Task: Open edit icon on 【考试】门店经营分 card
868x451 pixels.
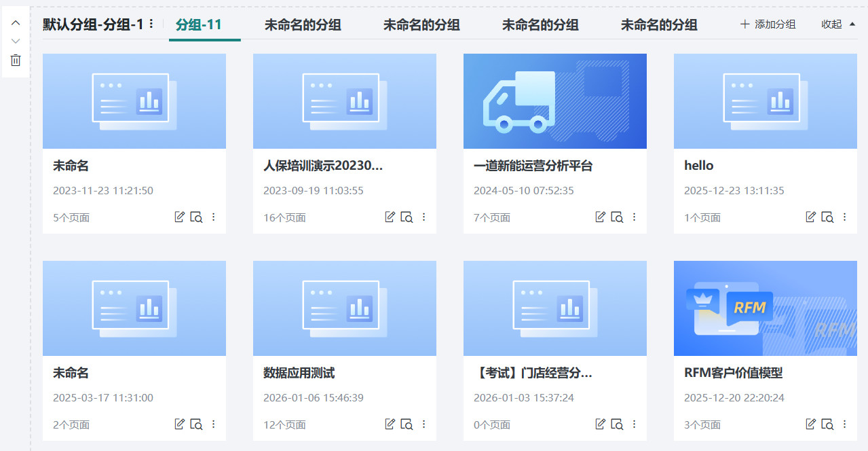Action: [x=600, y=423]
